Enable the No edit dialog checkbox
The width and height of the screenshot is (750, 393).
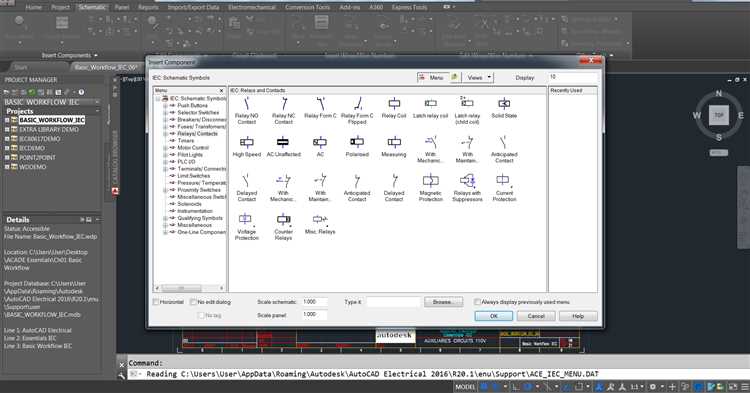pos(193,302)
